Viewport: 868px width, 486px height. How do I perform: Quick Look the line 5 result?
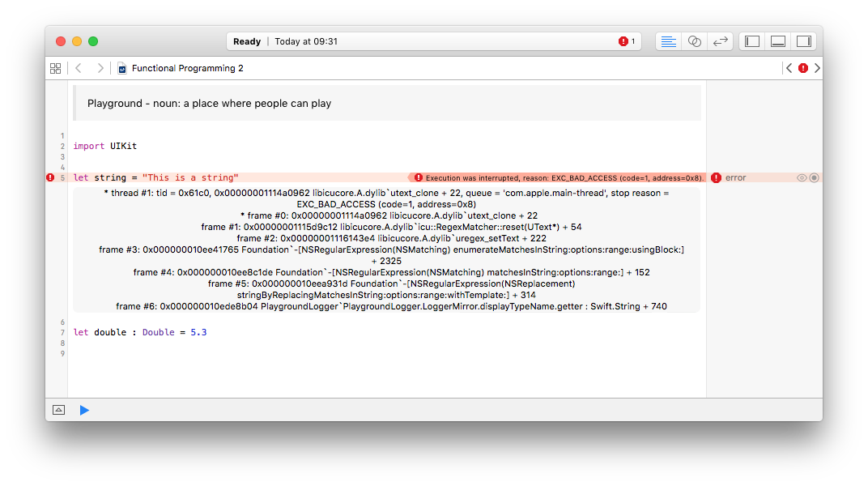[801, 177]
